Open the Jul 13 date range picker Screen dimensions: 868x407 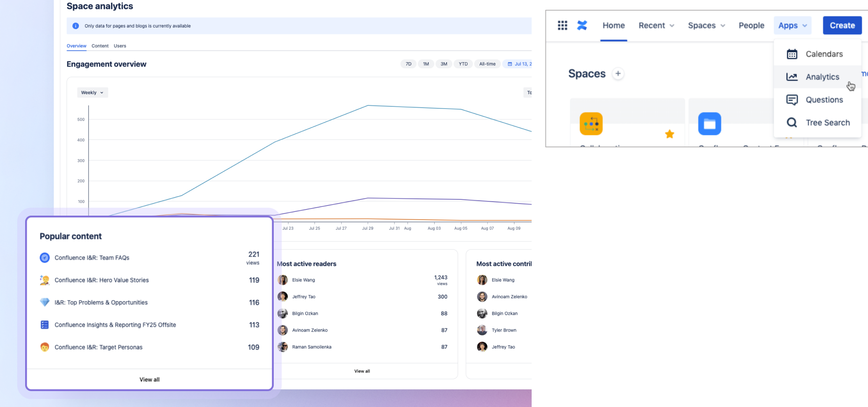pos(518,64)
